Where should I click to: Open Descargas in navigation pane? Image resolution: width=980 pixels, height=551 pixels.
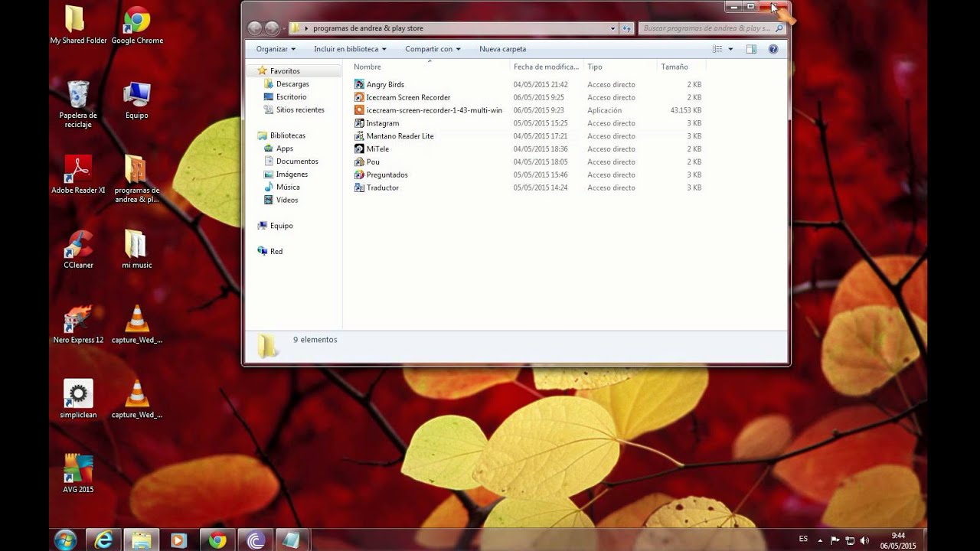tap(292, 84)
